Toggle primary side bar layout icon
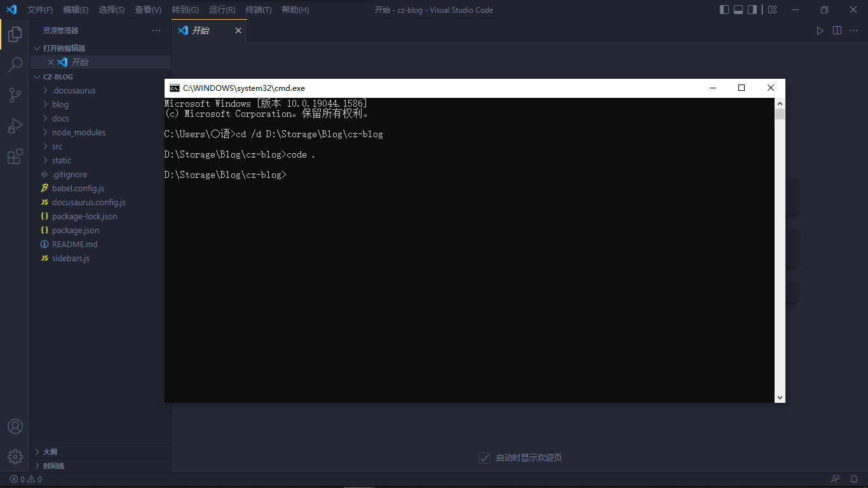Screen dimensions: 868x488 pyautogui.click(x=724, y=10)
